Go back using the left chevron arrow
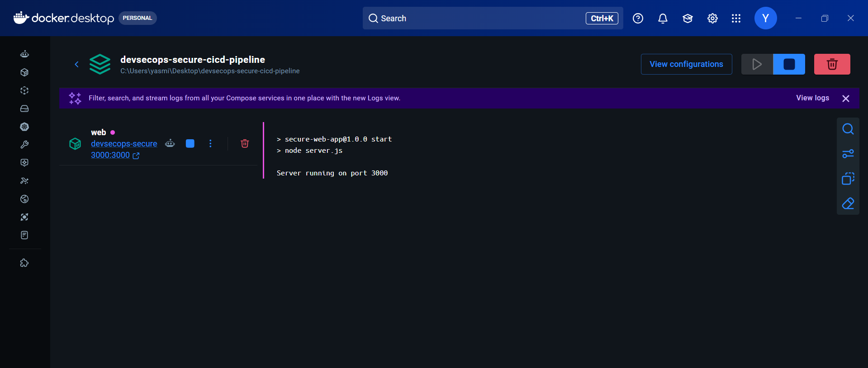This screenshot has height=368, width=868. tap(76, 64)
